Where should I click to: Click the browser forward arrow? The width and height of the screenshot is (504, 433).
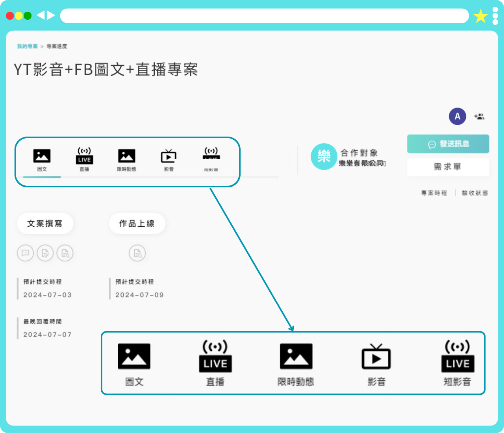(51, 15)
